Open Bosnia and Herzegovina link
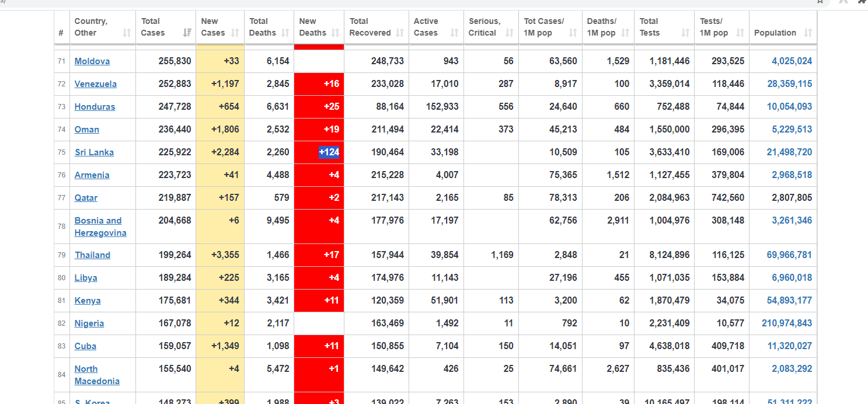Image resolution: width=868 pixels, height=404 pixels. (x=100, y=227)
